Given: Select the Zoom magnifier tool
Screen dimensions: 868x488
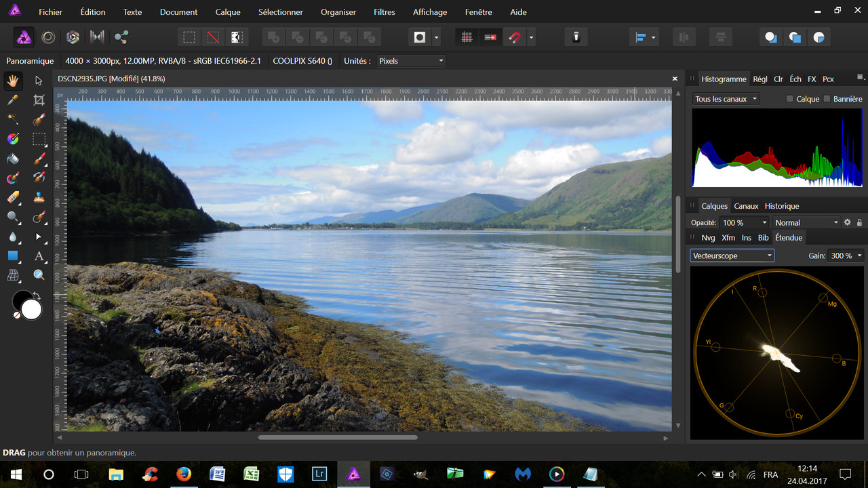Looking at the screenshot, I should [x=39, y=275].
